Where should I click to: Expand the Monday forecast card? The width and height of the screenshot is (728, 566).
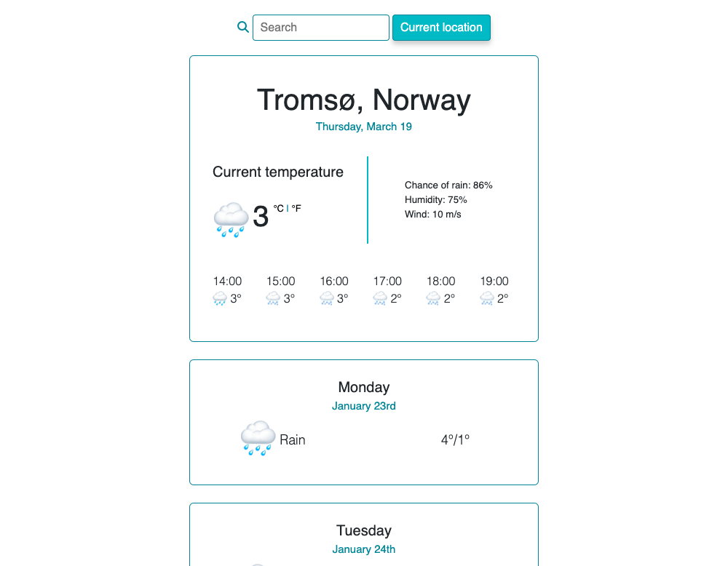(x=364, y=422)
